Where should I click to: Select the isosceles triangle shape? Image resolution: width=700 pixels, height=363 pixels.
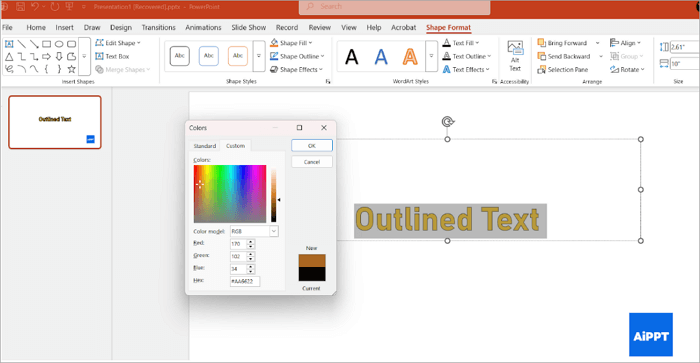pos(9,57)
